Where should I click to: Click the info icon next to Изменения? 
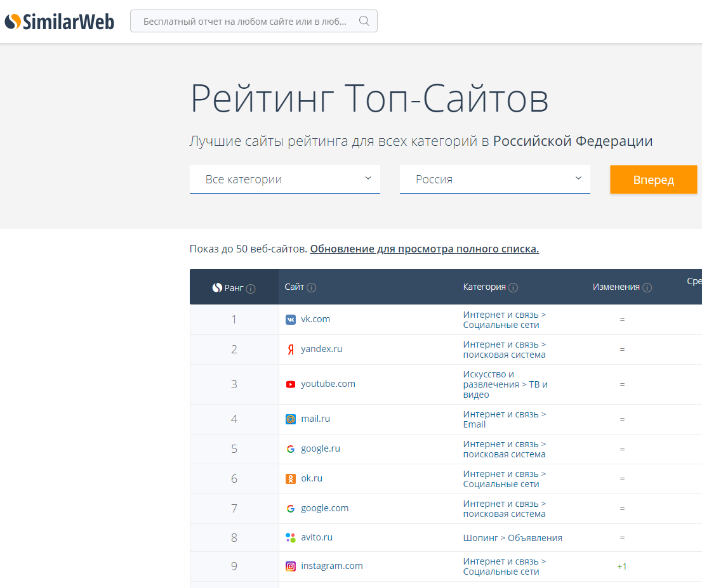click(x=647, y=288)
